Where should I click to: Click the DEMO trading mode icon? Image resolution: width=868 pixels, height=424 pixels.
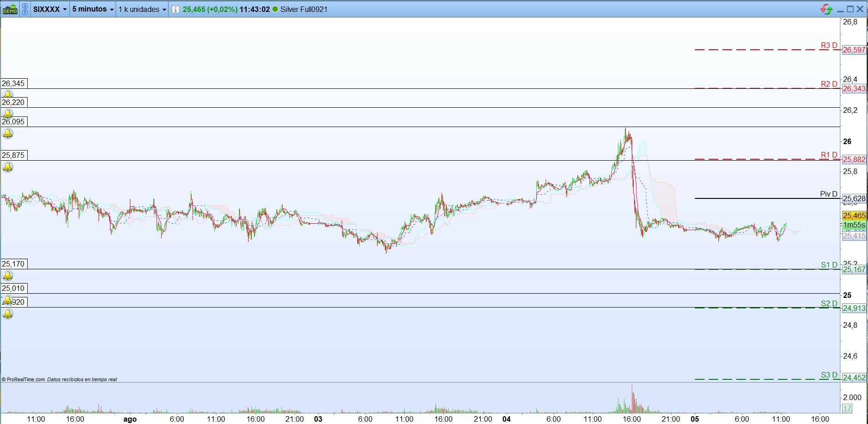click(x=10, y=9)
